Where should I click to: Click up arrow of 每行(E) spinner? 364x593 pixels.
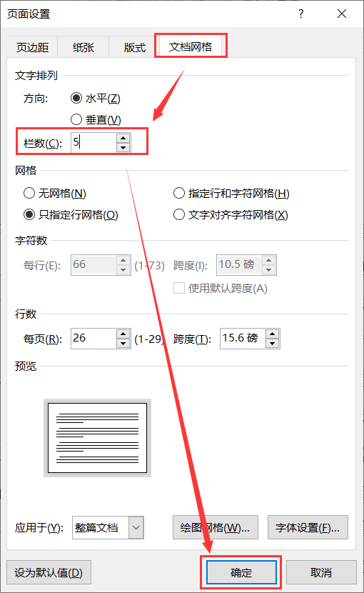click(123, 260)
